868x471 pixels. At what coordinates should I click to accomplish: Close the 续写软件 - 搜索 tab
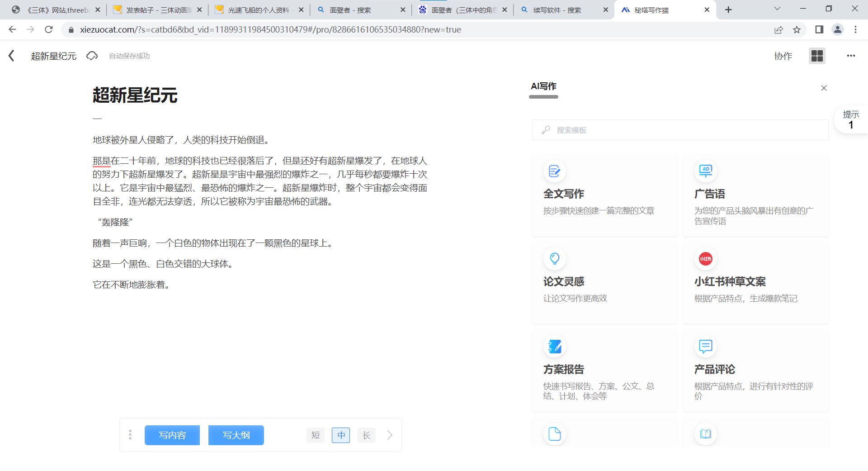(x=606, y=10)
